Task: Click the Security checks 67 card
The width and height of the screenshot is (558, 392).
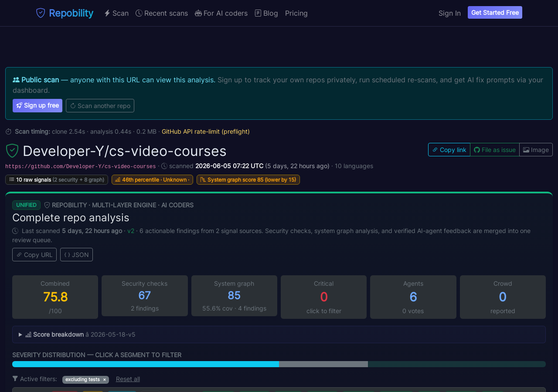Action: 145,296
